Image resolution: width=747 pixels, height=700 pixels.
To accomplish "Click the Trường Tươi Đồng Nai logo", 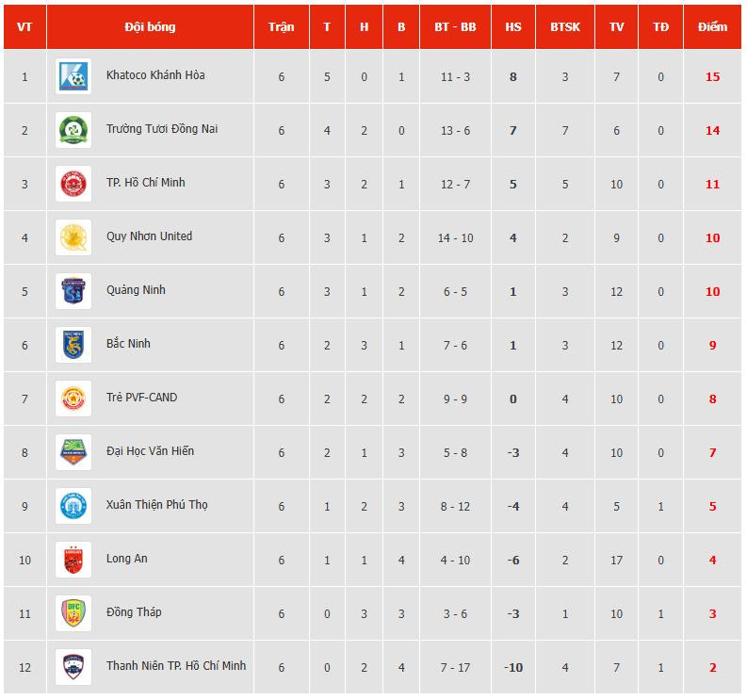I will tap(73, 130).
